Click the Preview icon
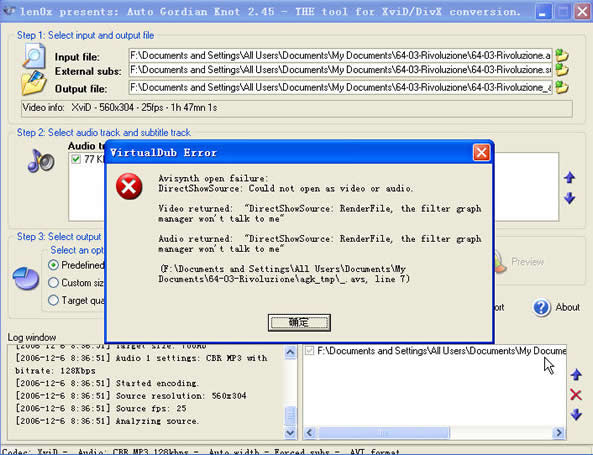The image size is (593, 455). point(500,262)
